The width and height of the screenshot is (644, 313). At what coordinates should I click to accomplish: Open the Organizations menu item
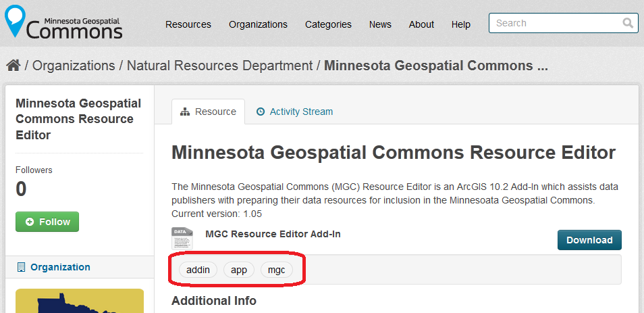[x=258, y=25]
